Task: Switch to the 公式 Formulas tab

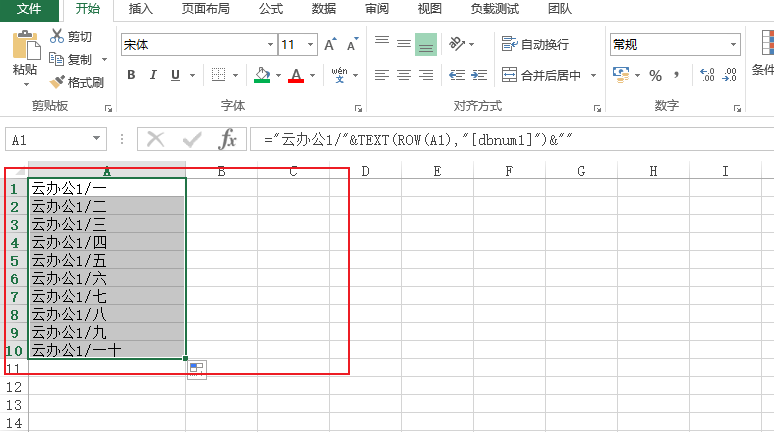Action: [x=271, y=9]
